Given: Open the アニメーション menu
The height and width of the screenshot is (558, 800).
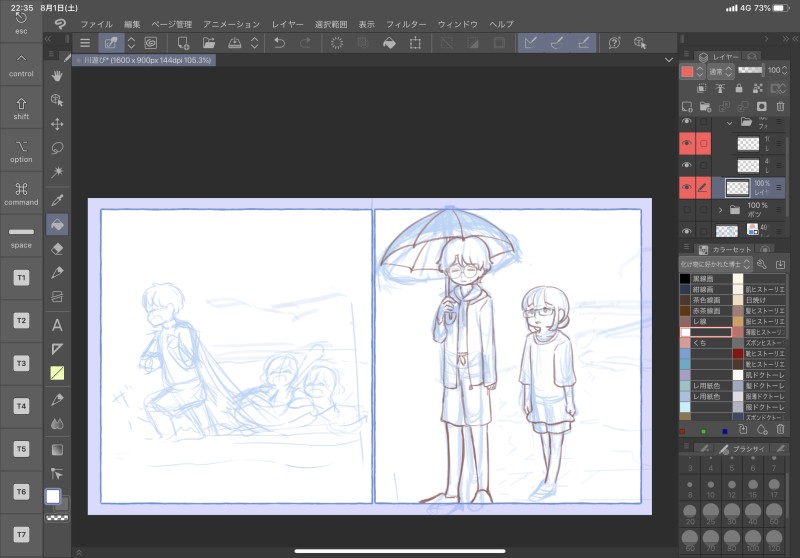Looking at the screenshot, I should (232, 24).
